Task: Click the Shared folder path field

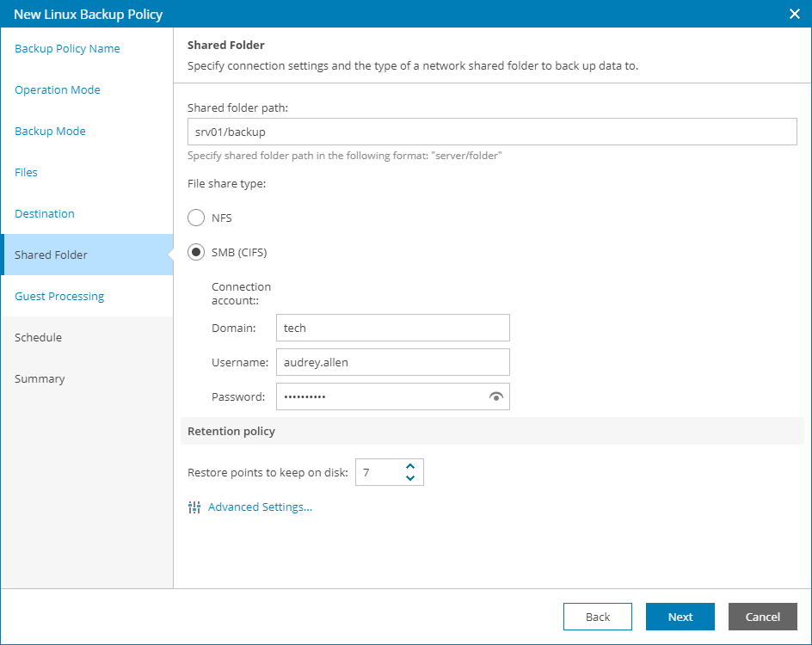Action: [492, 132]
